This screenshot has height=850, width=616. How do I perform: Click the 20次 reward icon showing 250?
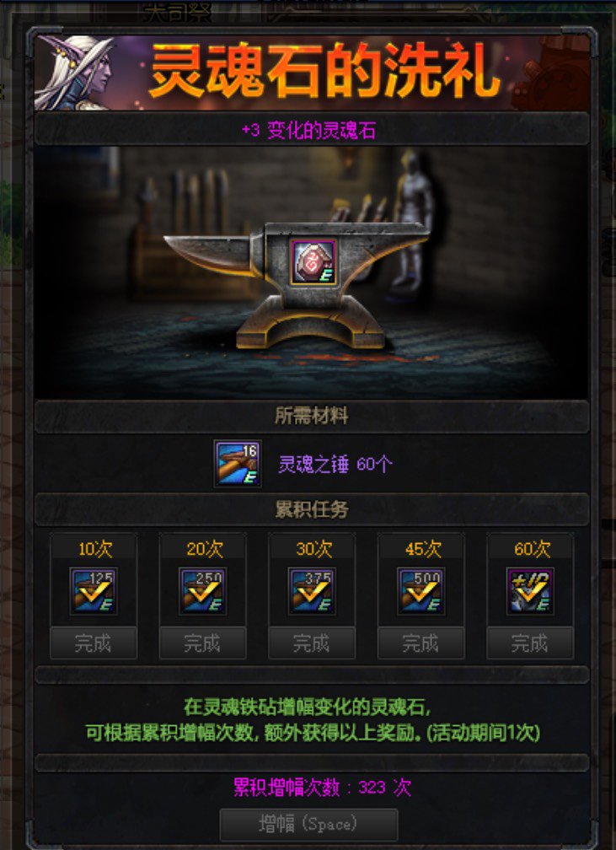coord(203,591)
